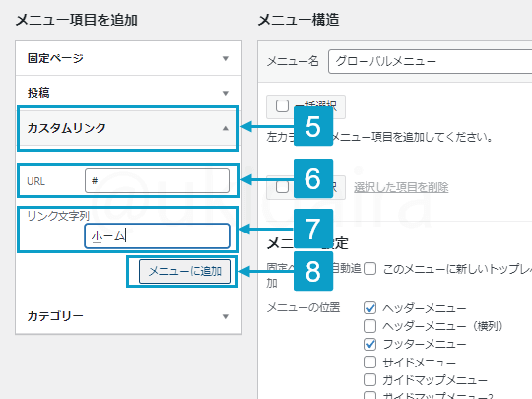Click the メニュー項目を追加 heading
Screen dimensions: 532x399
77,20
